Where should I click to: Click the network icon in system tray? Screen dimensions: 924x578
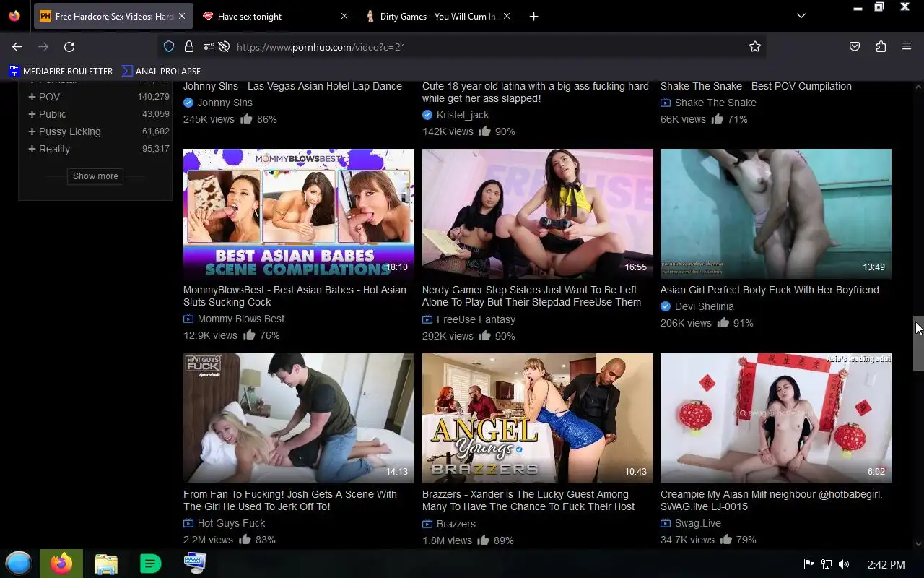827,564
